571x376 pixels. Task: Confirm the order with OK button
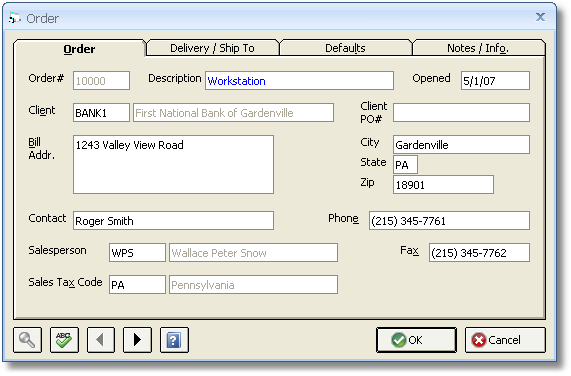[416, 340]
